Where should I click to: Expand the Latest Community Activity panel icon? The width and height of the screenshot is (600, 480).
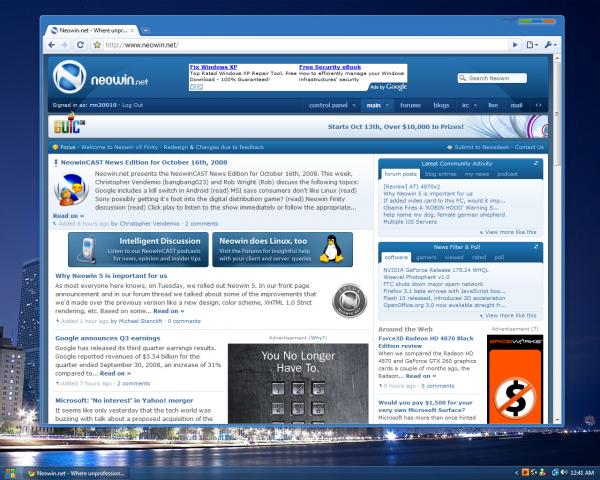coord(536,163)
